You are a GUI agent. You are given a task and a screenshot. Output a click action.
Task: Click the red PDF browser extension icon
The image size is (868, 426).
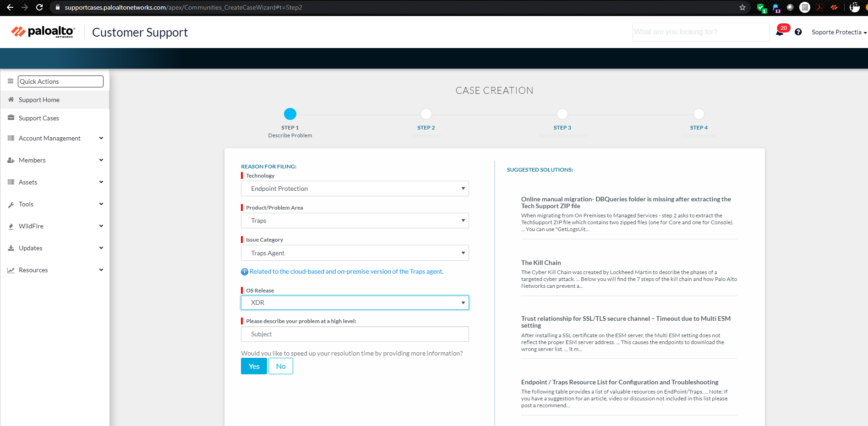819,7
